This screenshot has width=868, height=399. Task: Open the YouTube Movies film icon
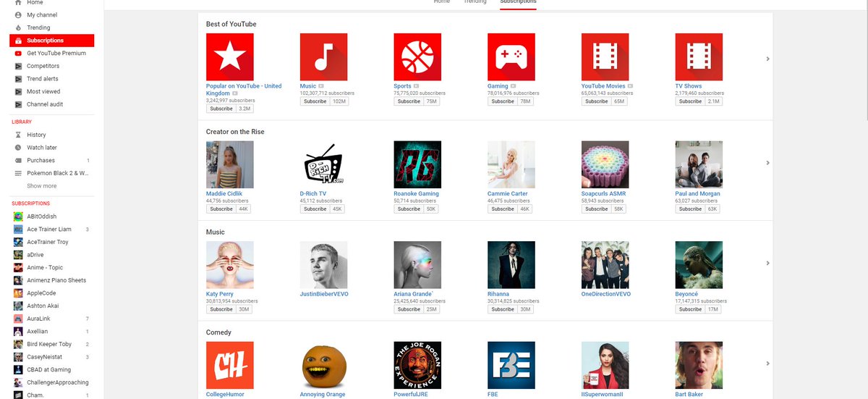click(605, 57)
